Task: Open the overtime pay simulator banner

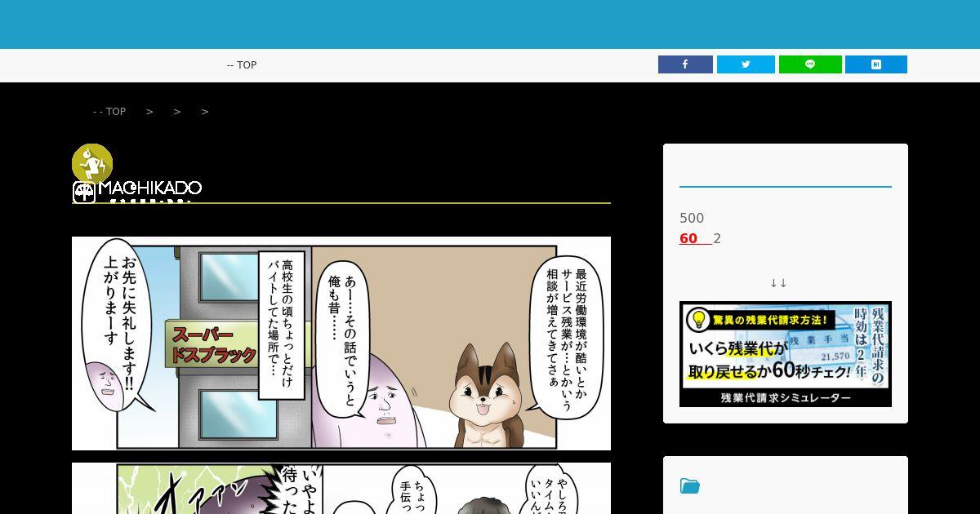Action: coord(786,354)
